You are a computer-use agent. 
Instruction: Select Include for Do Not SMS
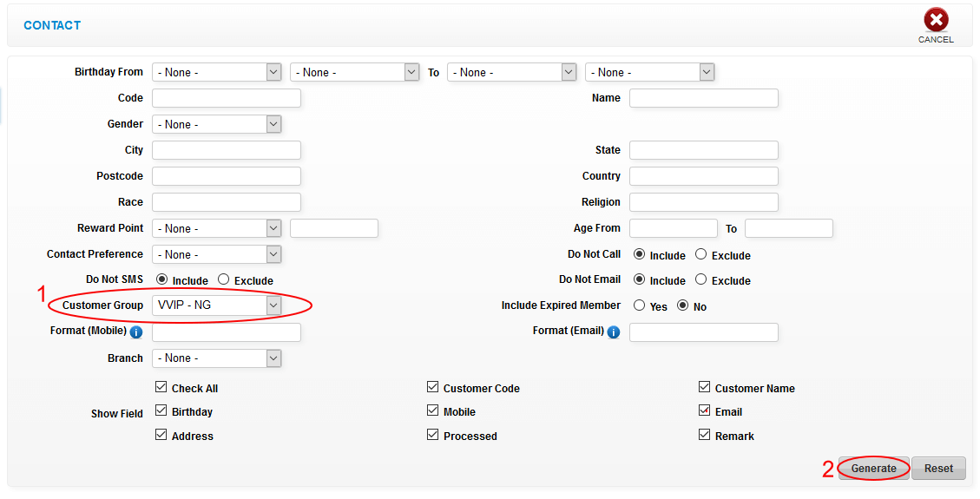pyautogui.click(x=161, y=279)
